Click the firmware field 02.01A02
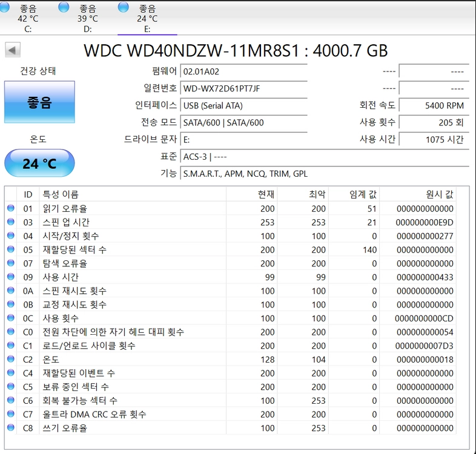Image resolution: width=476 pixels, height=454 pixels. (x=244, y=71)
